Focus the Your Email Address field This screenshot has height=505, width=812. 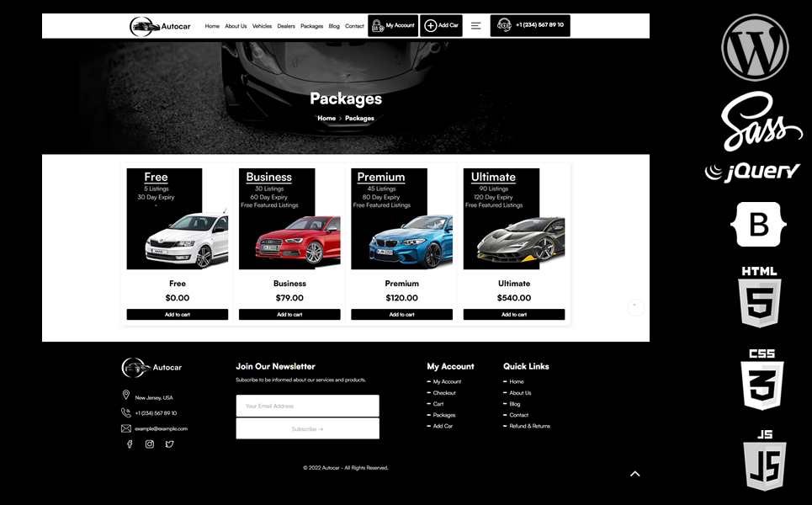[x=307, y=406]
